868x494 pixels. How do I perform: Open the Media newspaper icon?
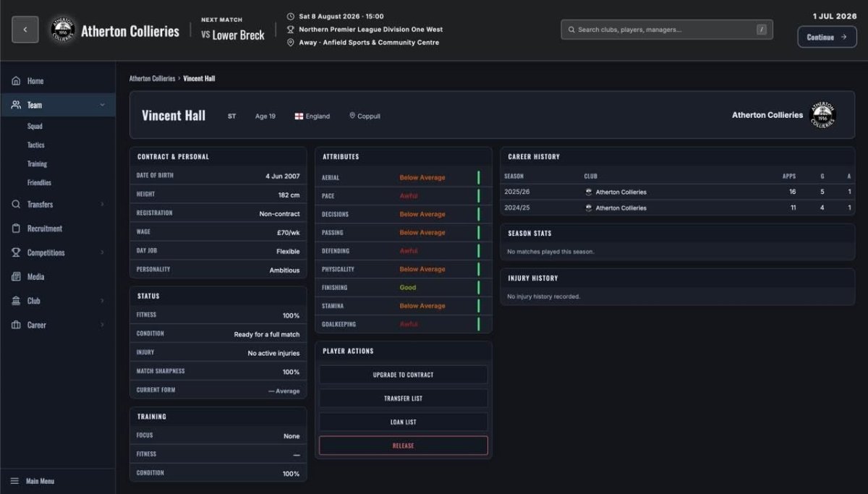coord(16,276)
